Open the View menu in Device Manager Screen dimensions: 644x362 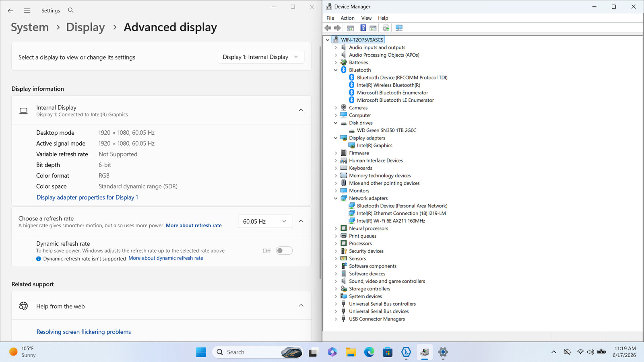click(x=366, y=18)
